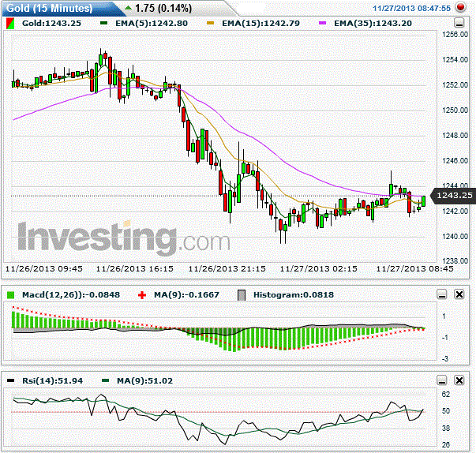Click the red record indicator button
The image size is (476, 453).
pos(460,7)
